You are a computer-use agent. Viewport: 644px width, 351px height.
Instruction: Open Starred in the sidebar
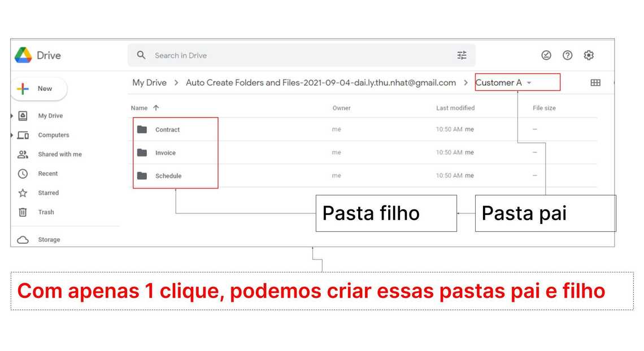click(49, 193)
